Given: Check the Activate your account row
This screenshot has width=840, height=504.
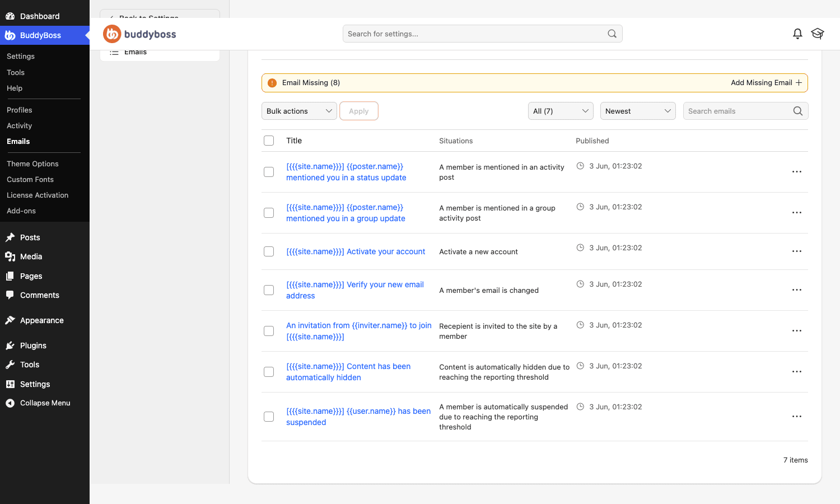Looking at the screenshot, I should tap(269, 251).
